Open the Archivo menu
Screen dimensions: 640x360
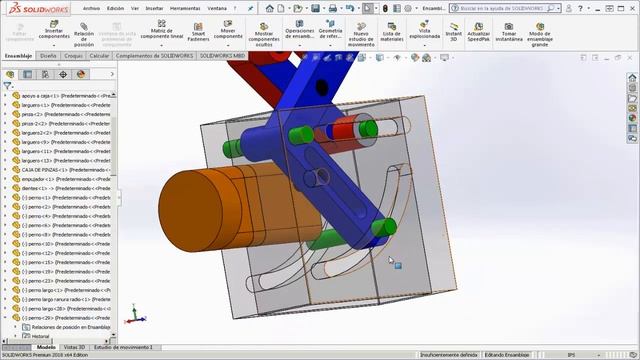[x=91, y=8]
